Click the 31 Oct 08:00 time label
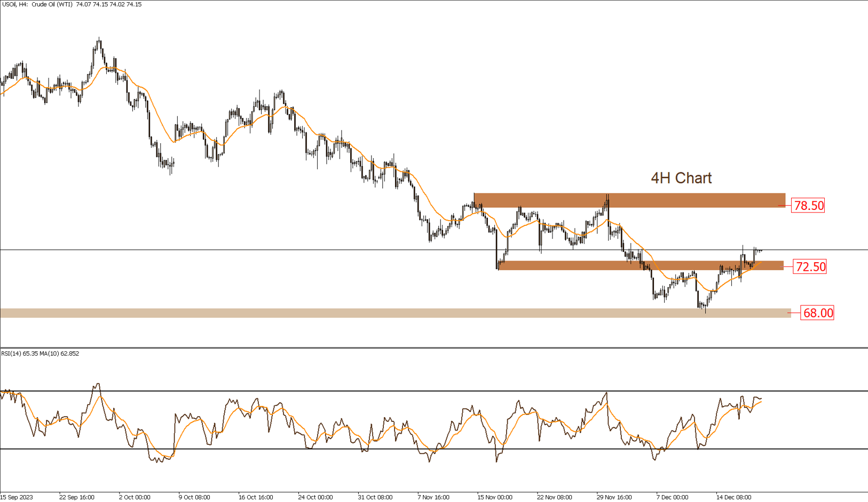 375,497
